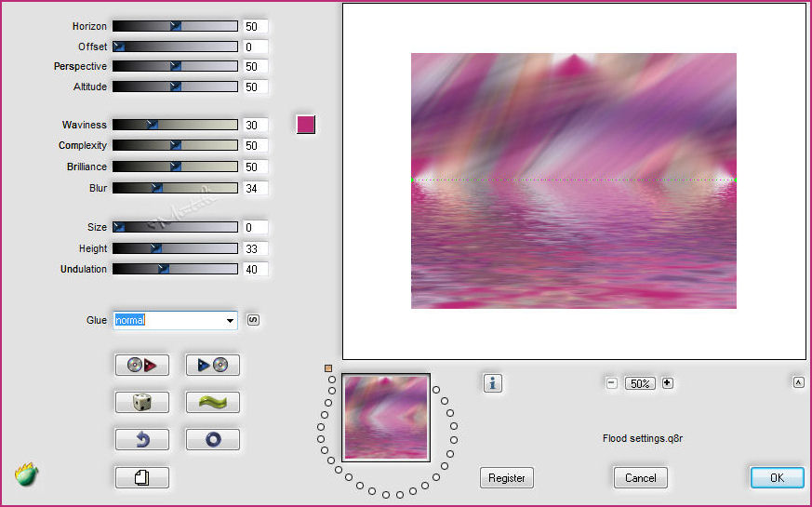The height and width of the screenshot is (507, 812).
Task: Click the Horizon value field
Action: coord(256,27)
